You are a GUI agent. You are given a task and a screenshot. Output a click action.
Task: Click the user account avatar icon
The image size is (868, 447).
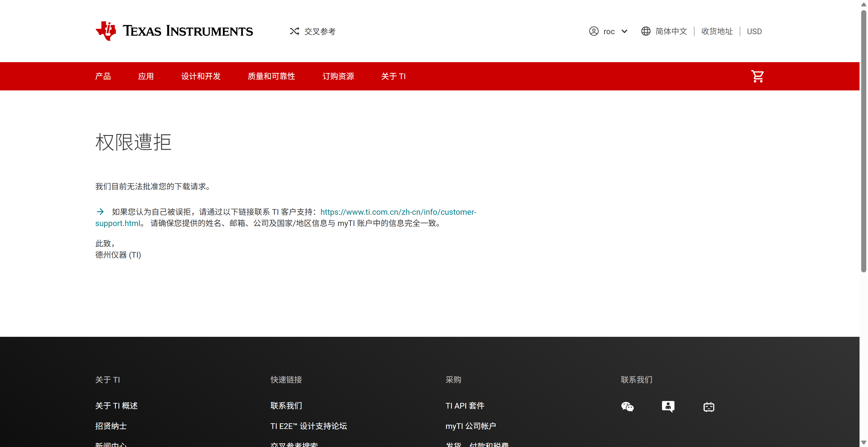coord(594,31)
